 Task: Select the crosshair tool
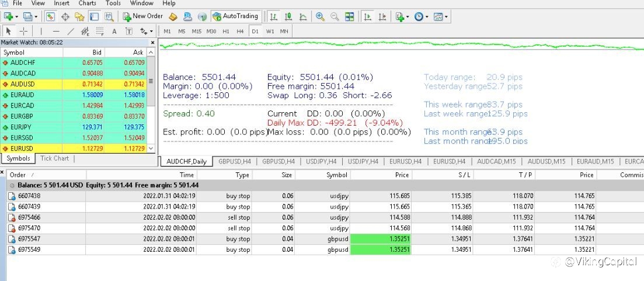point(23,31)
